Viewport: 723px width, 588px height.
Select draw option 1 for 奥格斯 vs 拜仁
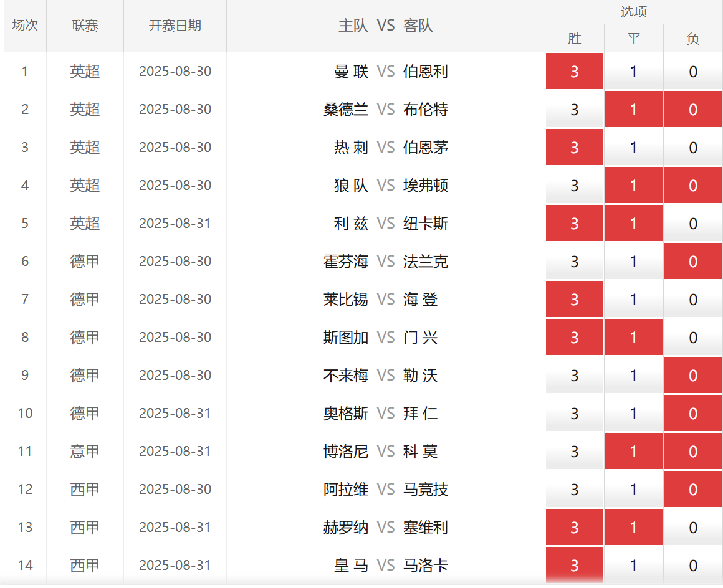(x=633, y=414)
